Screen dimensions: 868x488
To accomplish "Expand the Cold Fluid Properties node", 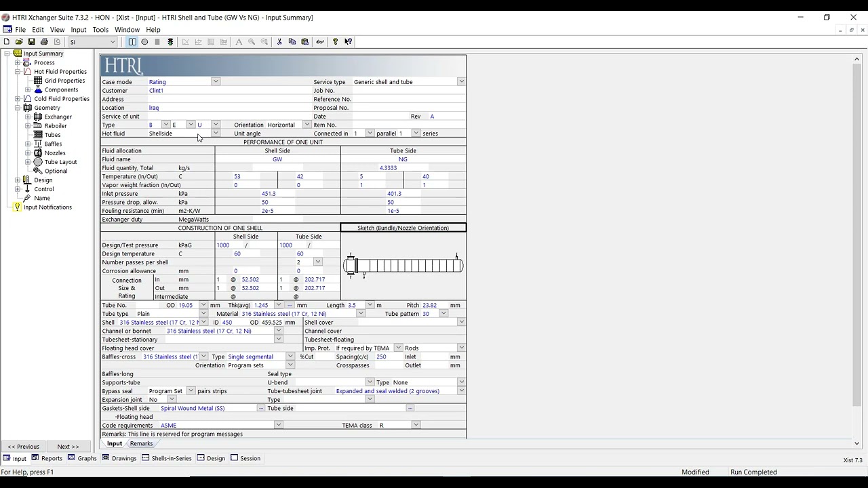I will (x=17, y=99).
